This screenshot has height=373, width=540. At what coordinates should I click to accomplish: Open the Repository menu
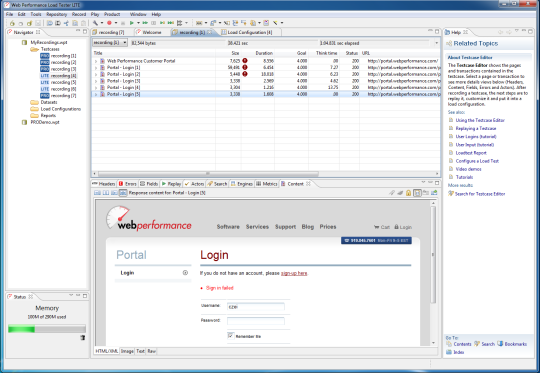coord(56,14)
